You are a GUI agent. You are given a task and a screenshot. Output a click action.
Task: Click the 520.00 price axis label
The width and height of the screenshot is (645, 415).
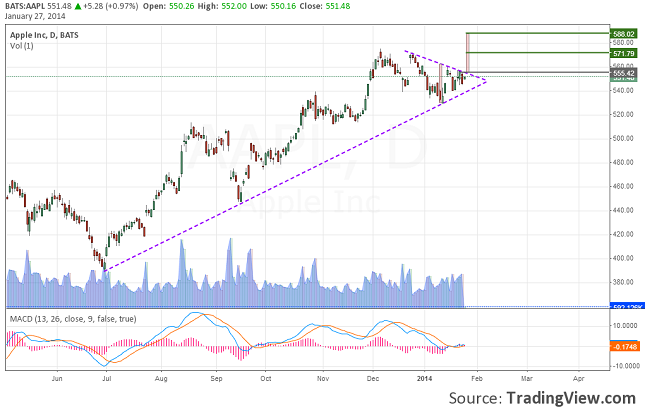623,114
